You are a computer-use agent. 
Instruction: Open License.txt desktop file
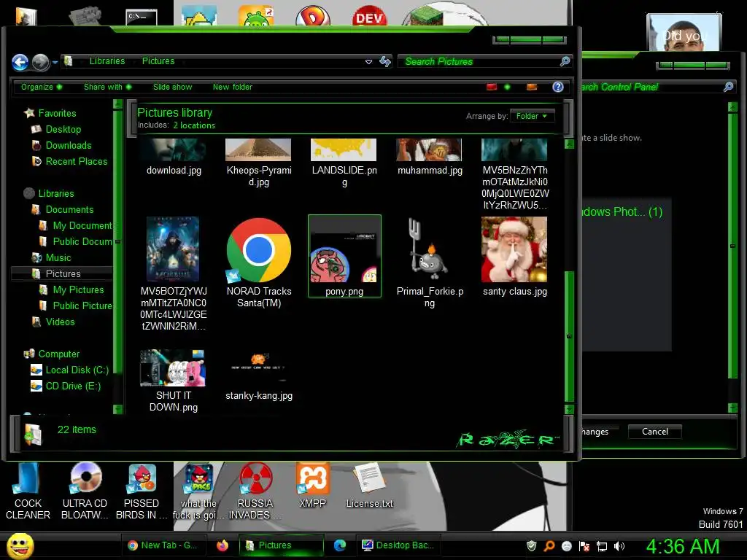coord(369,485)
